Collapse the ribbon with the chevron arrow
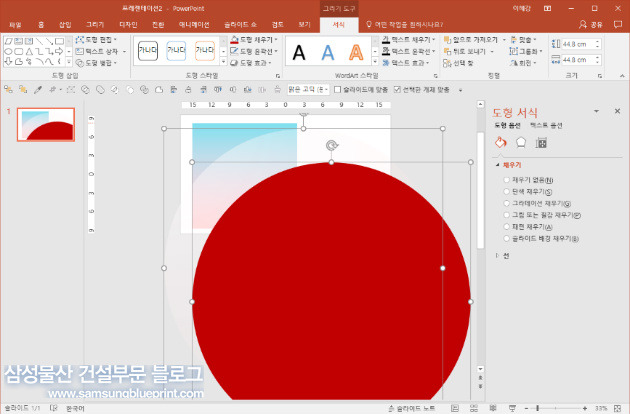 [622, 76]
